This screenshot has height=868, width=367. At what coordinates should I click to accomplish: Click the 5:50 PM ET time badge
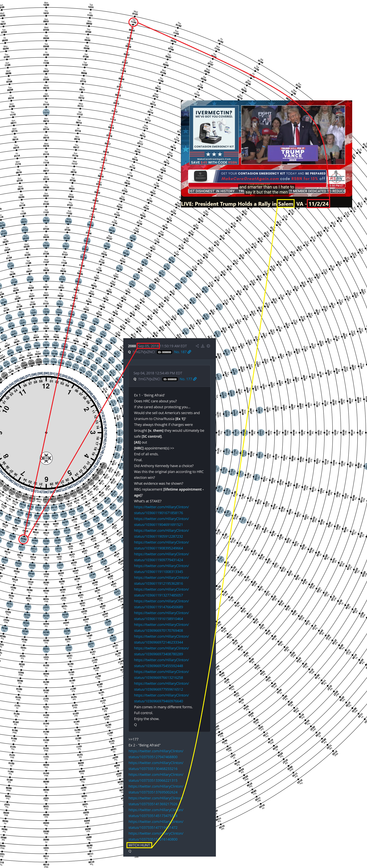[337, 186]
